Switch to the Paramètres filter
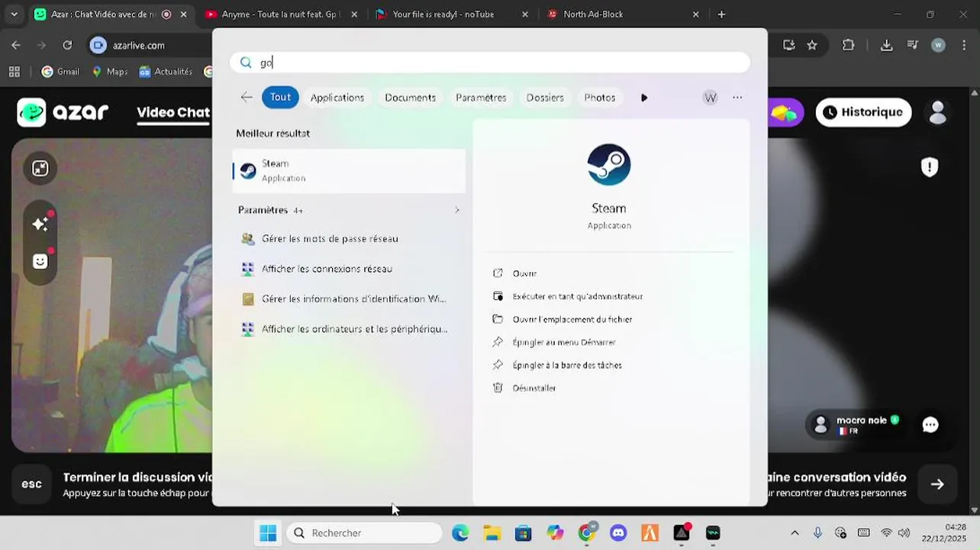This screenshot has height=550, width=980. pos(481,98)
